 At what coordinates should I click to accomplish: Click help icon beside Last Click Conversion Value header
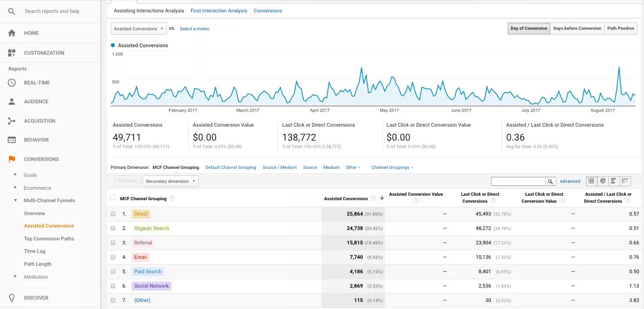(x=562, y=201)
